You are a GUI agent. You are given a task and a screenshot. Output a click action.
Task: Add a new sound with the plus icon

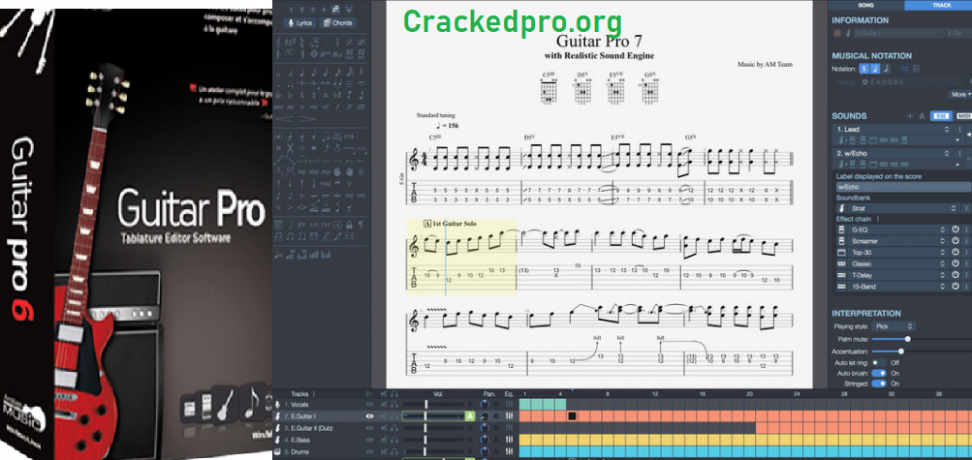point(910,116)
